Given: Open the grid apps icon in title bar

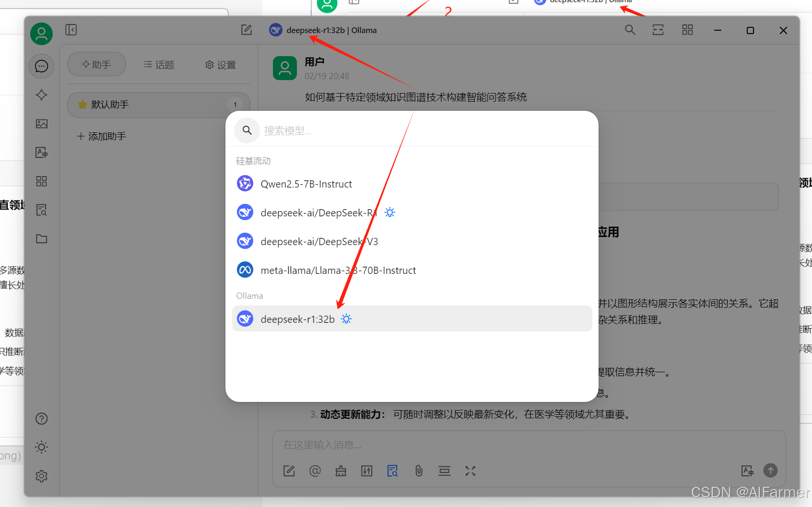Looking at the screenshot, I should coord(688,30).
